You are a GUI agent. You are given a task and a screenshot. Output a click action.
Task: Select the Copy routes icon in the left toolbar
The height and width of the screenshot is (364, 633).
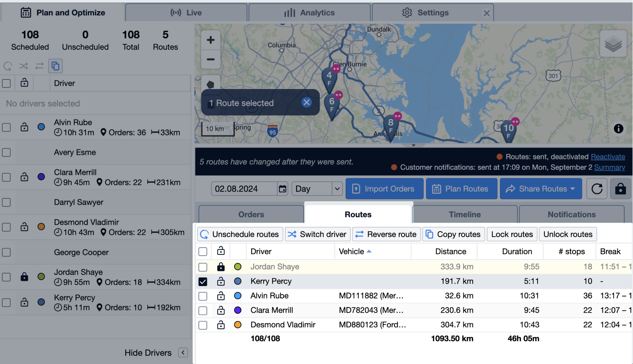55,66
